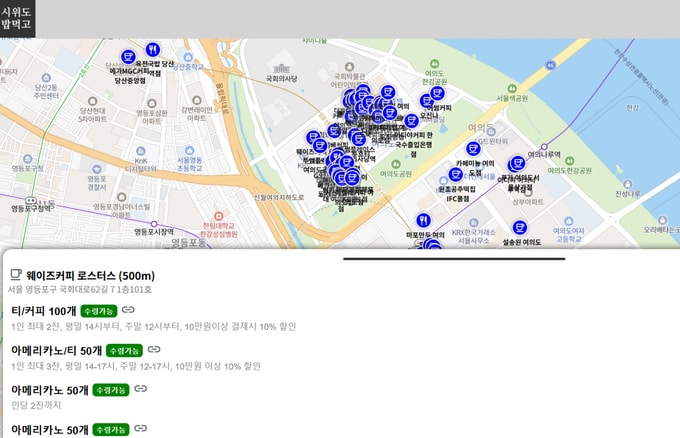
Task: Click the 한림대학교 한강성심병원 hospital icon
Action: tap(219, 216)
